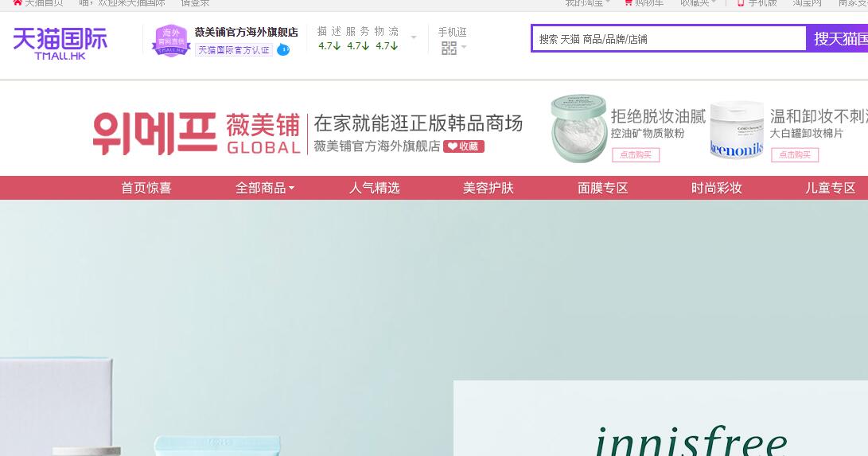Click the 手机逛 label
The image size is (868, 456).
pyautogui.click(x=452, y=32)
